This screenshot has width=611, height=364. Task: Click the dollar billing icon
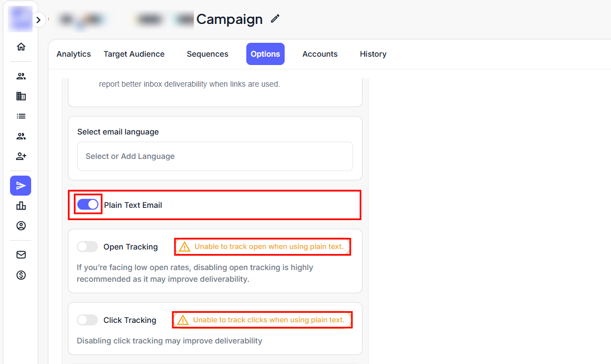[x=21, y=275]
